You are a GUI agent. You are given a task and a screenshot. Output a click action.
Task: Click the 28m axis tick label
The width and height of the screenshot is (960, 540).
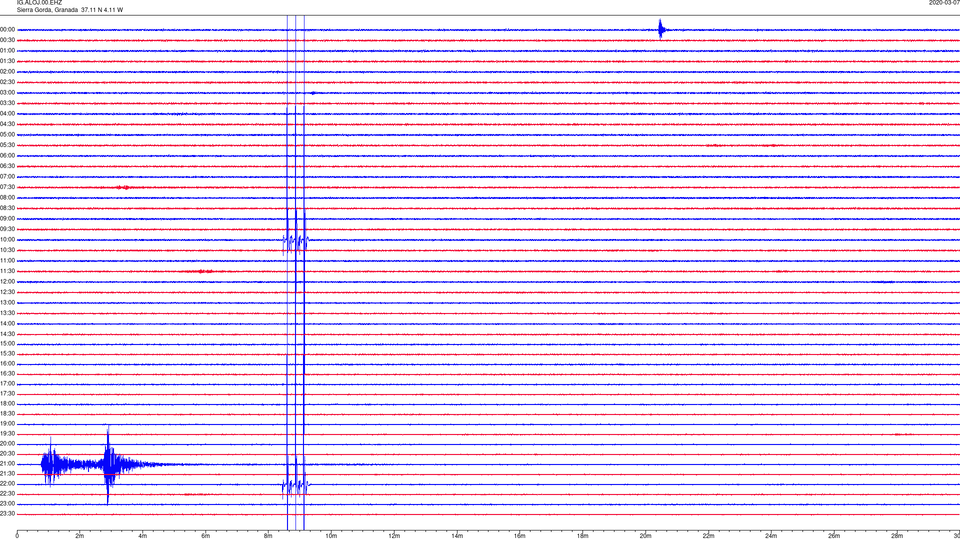pyautogui.click(x=897, y=536)
